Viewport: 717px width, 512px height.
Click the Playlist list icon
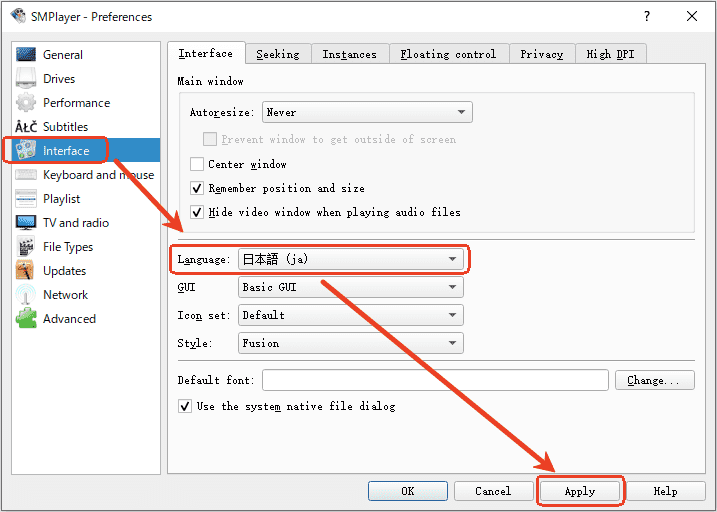(x=26, y=198)
